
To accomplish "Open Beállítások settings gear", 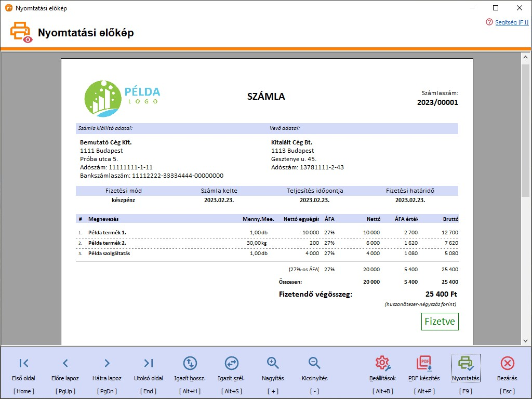I will tap(382, 363).
